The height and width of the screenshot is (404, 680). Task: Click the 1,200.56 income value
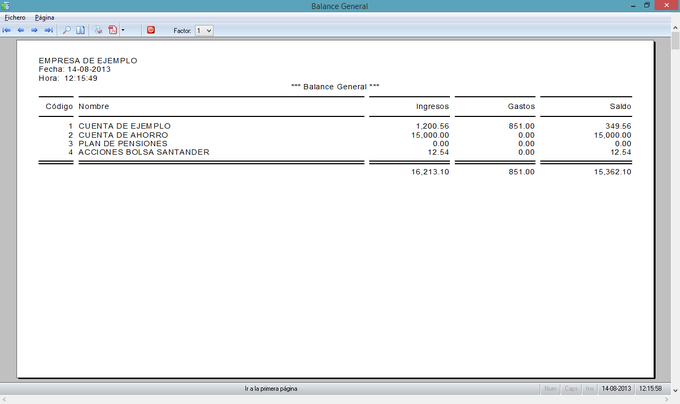pyautogui.click(x=432, y=126)
